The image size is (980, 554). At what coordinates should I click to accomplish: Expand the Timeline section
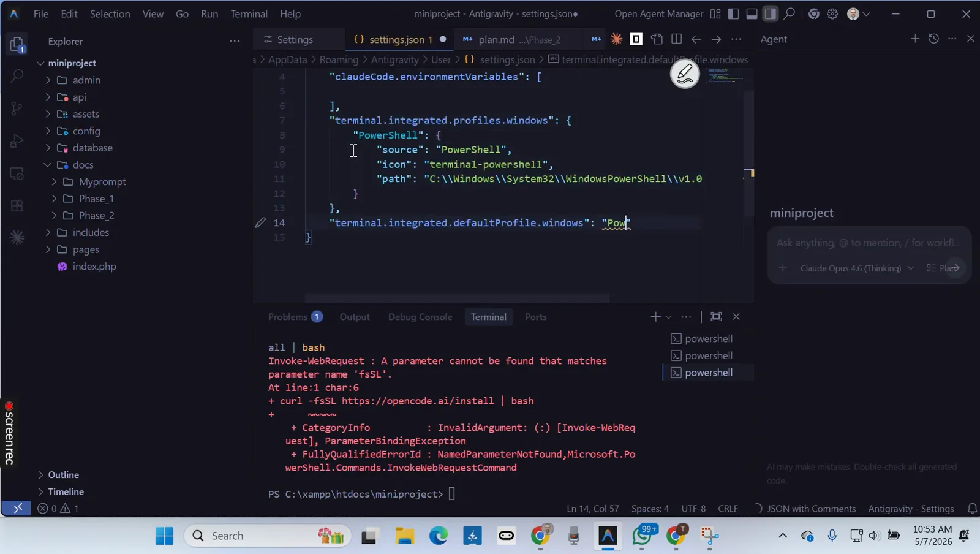coord(66,492)
